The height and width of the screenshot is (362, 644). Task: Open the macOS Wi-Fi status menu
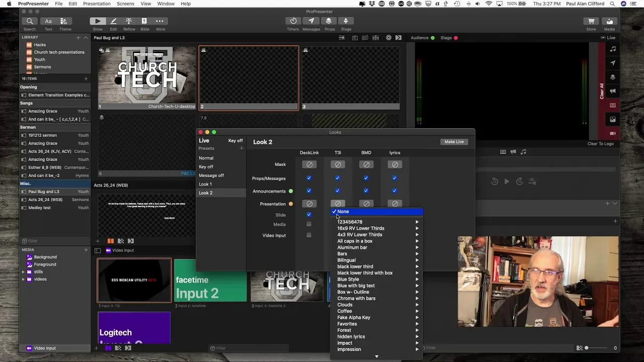point(489,4)
